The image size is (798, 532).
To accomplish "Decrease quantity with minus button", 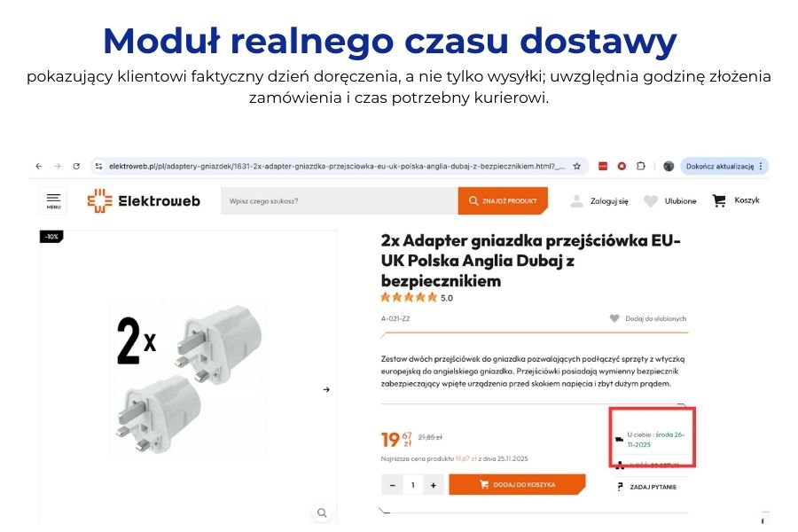I will pyautogui.click(x=393, y=485).
